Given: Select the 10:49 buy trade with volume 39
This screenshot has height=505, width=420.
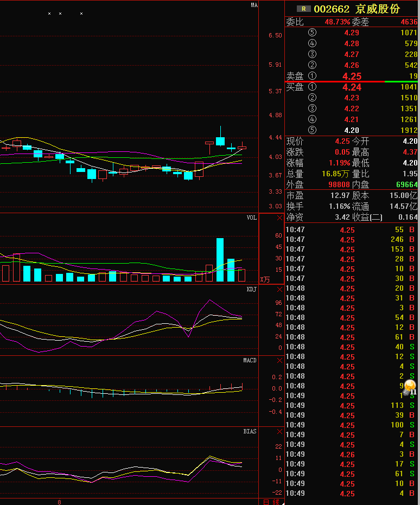Looking at the screenshot, I should 352,415.
